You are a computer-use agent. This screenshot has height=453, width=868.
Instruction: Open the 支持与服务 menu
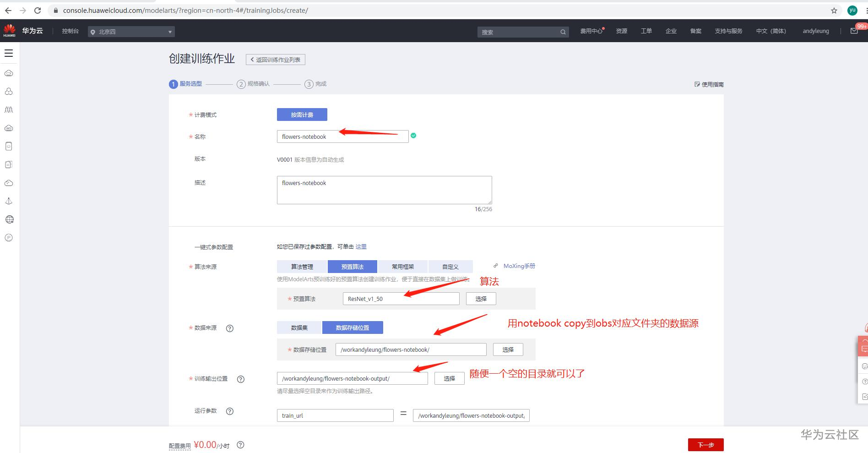pos(728,31)
